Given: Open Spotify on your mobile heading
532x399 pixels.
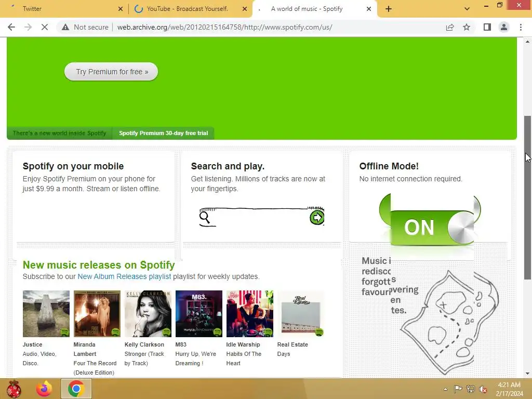Looking at the screenshot, I should (x=73, y=166).
